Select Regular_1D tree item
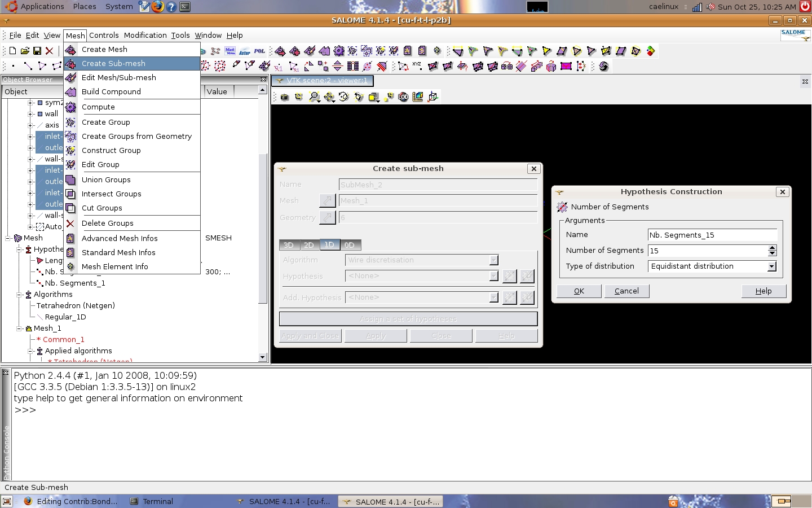This screenshot has height=508, width=812. point(65,317)
